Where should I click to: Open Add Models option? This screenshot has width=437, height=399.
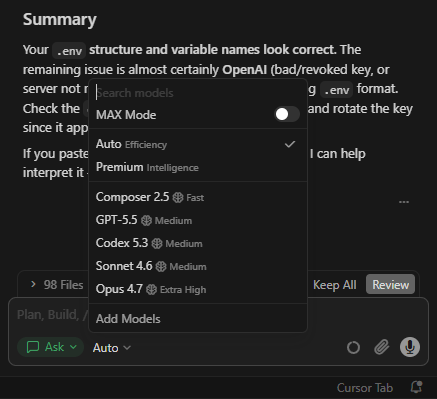click(198, 319)
